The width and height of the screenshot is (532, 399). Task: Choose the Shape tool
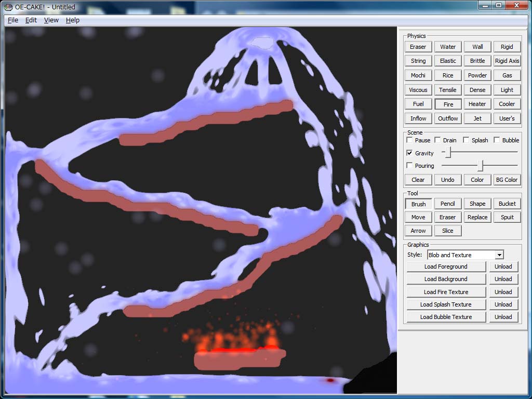pyautogui.click(x=477, y=204)
